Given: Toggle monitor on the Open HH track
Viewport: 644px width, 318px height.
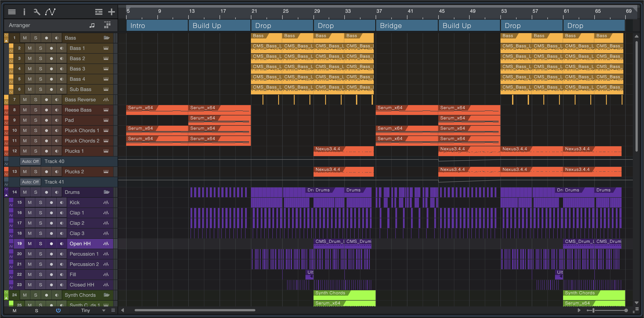Looking at the screenshot, I should tap(61, 244).
